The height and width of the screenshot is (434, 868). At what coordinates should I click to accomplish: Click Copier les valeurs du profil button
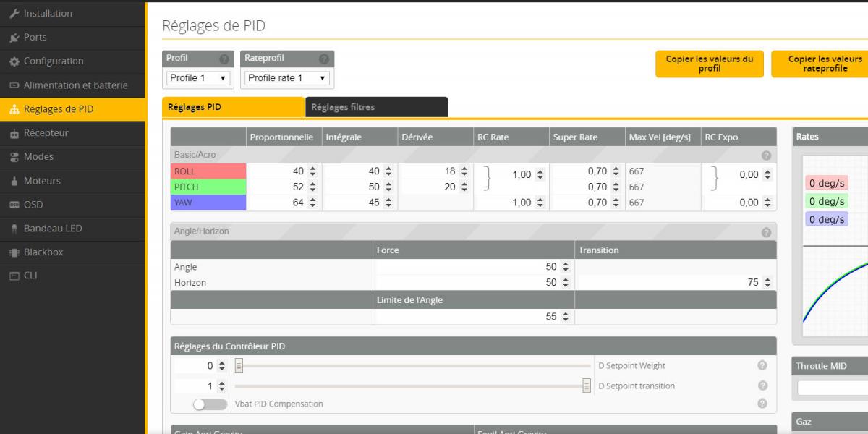click(710, 64)
